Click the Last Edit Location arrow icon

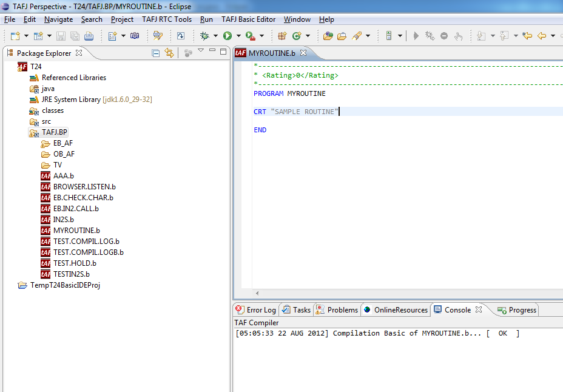coord(527,36)
